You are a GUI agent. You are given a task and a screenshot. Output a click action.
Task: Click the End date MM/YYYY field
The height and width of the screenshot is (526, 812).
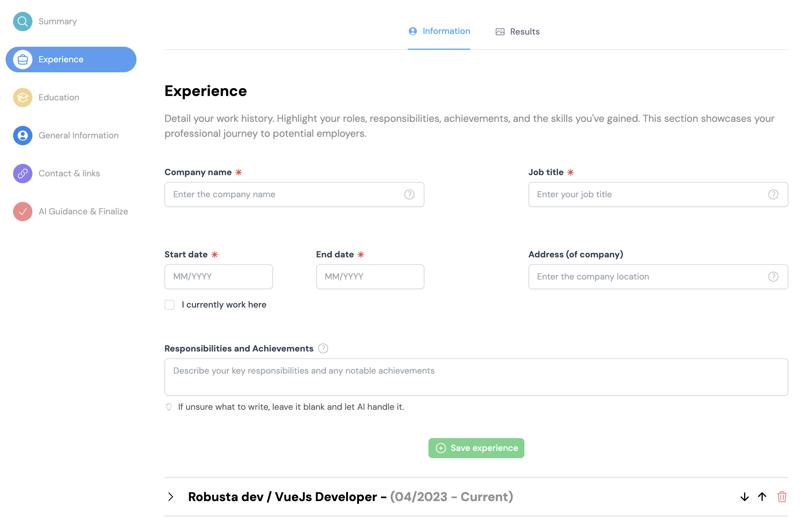pos(370,277)
